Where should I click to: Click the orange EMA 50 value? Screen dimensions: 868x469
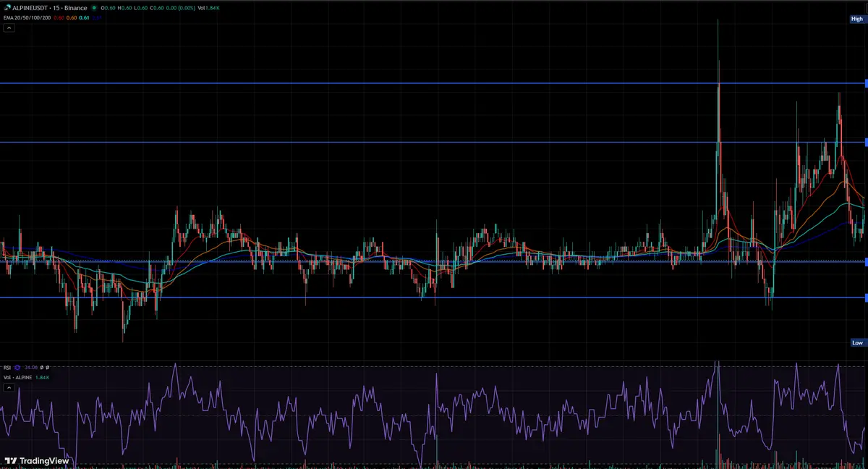pos(71,17)
